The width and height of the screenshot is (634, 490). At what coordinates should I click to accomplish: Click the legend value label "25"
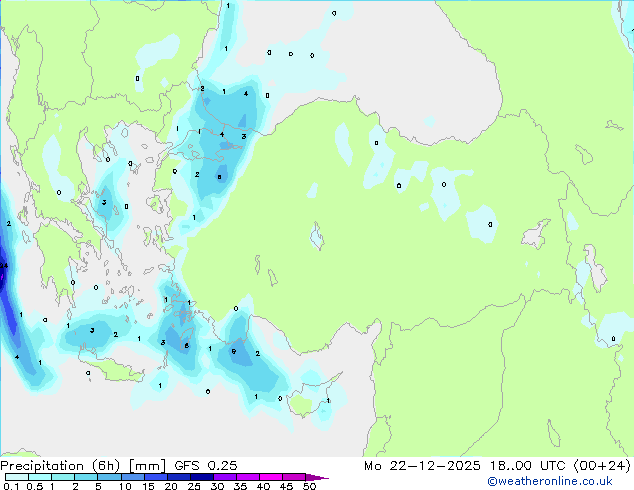pyautogui.click(x=194, y=486)
